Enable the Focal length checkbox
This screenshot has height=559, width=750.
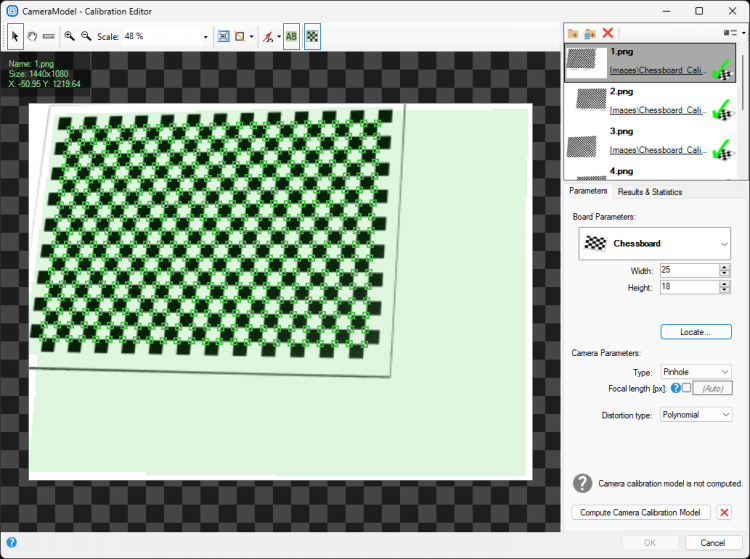click(x=686, y=388)
